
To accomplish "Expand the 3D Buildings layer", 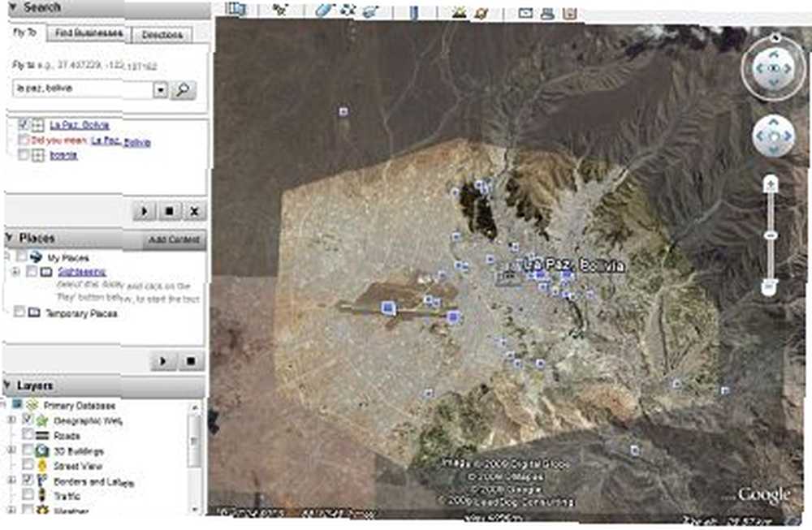I will click(x=11, y=450).
